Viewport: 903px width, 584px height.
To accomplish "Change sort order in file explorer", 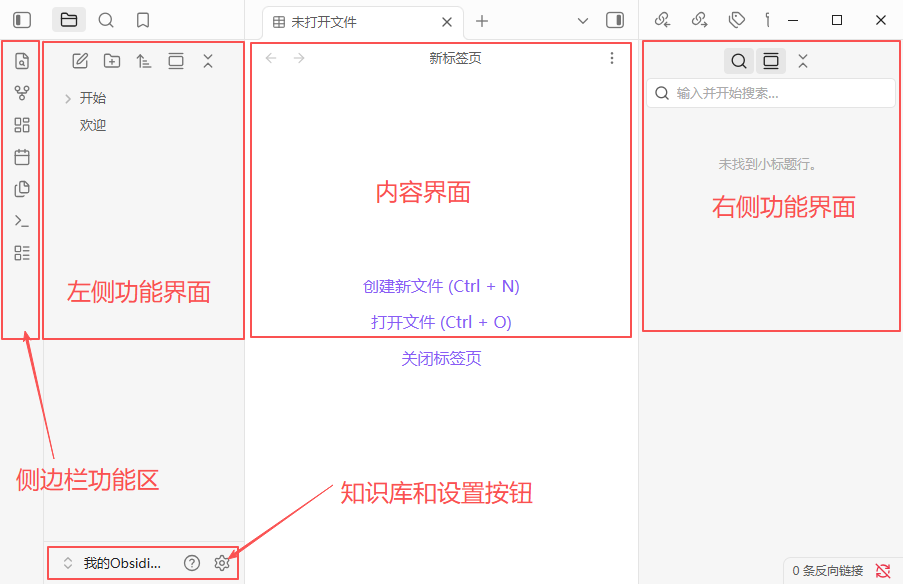I will click(x=144, y=61).
